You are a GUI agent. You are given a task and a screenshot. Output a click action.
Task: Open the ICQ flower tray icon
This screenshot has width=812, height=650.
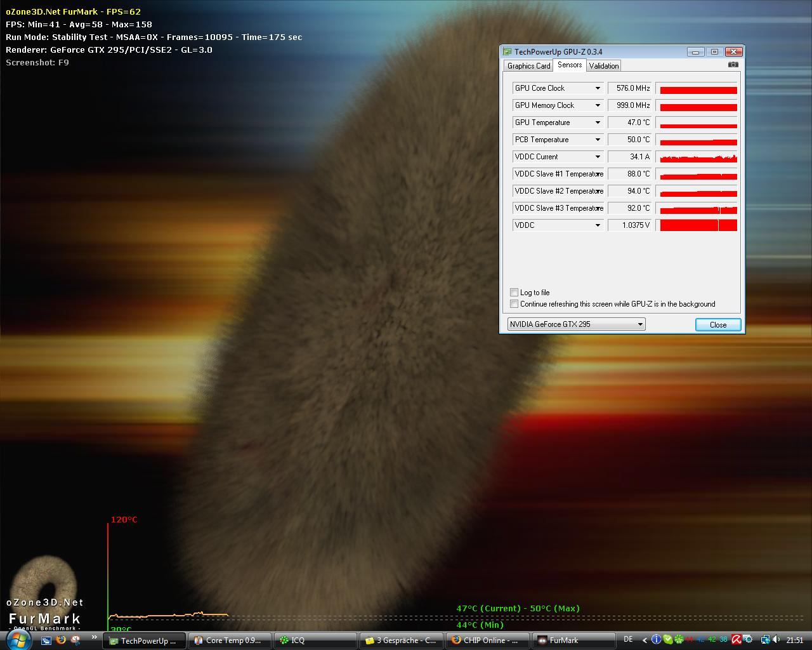point(679,640)
